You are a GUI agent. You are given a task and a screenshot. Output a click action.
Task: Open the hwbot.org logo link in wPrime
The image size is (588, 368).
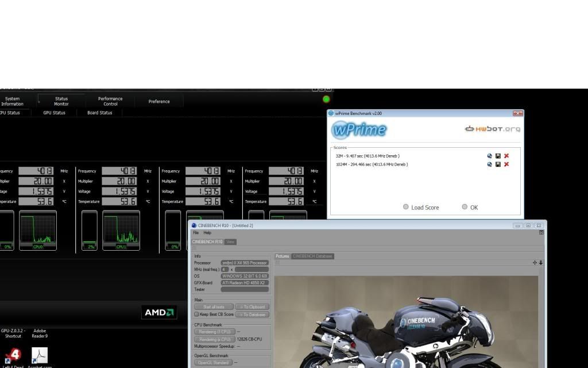[x=492, y=129]
